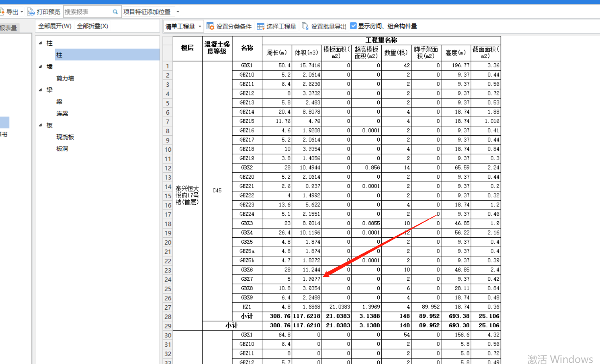Click the 数量(根) column header
The height and width of the screenshot is (364, 600).
coord(396,53)
